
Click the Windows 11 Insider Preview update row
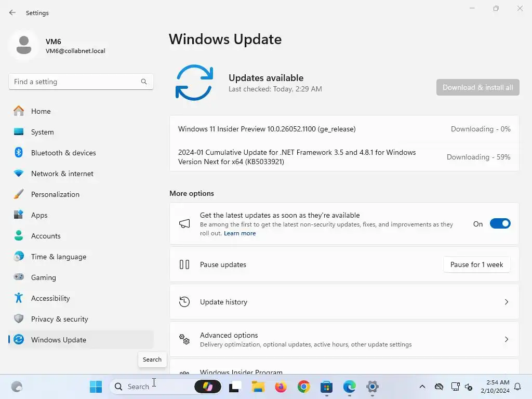[x=344, y=129]
